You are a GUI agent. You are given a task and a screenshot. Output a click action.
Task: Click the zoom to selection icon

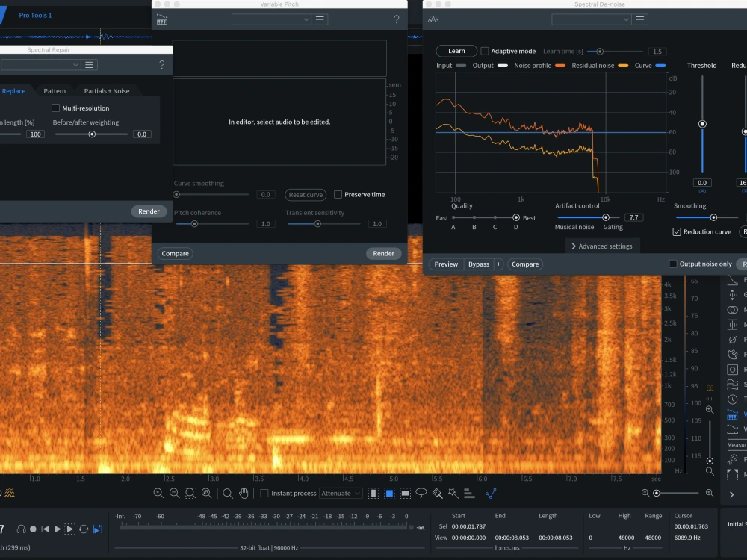pos(190,494)
